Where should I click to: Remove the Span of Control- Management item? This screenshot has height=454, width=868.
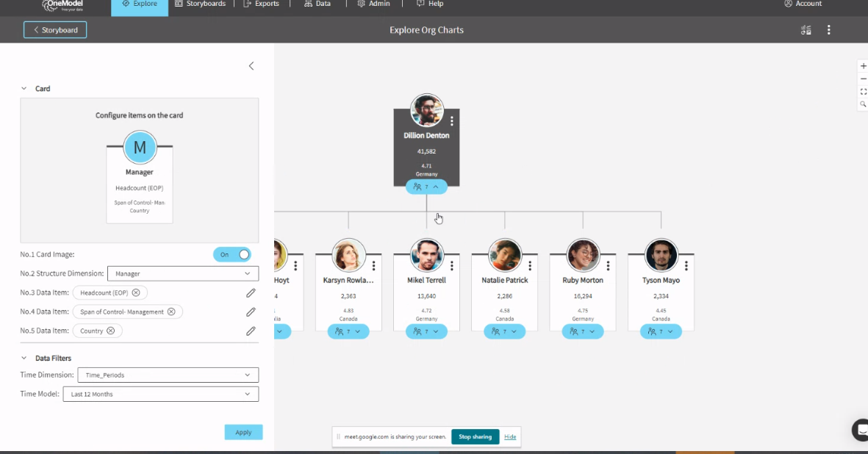pos(171,312)
